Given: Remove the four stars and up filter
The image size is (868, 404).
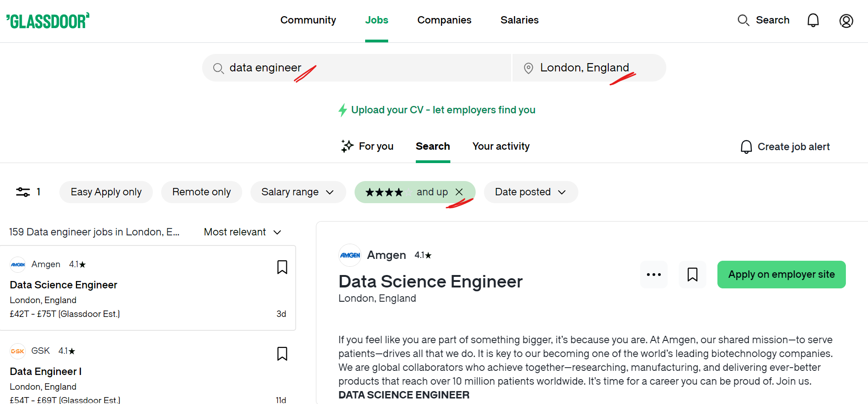Looking at the screenshot, I should click(459, 192).
